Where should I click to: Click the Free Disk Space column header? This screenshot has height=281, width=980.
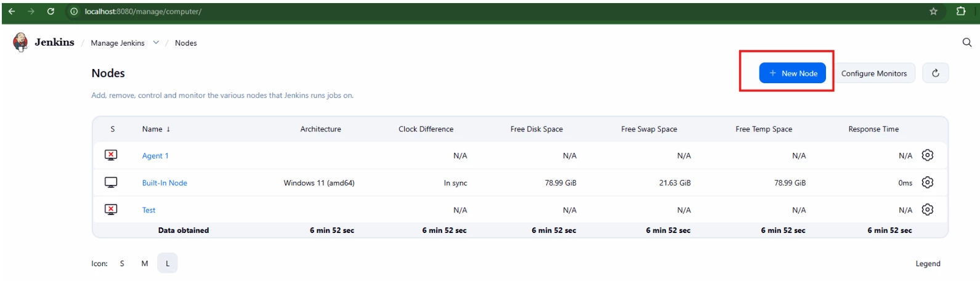pyautogui.click(x=537, y=129)
